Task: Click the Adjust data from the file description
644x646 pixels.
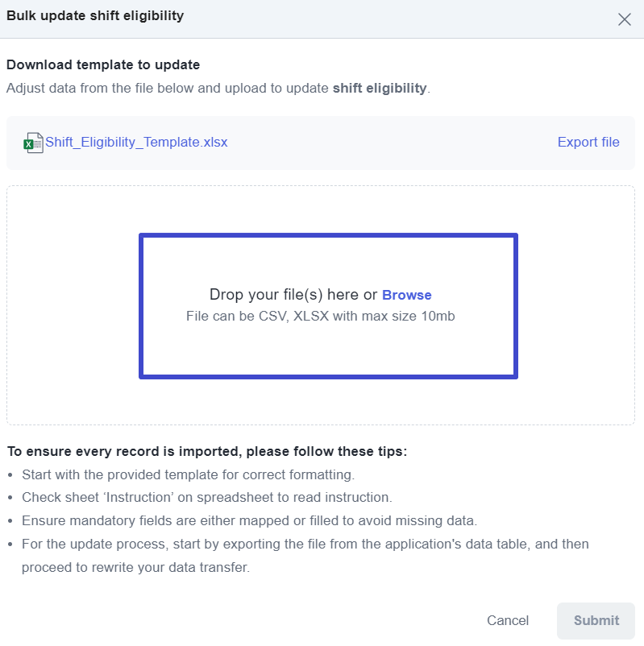Action: click(x=218, y=88)
